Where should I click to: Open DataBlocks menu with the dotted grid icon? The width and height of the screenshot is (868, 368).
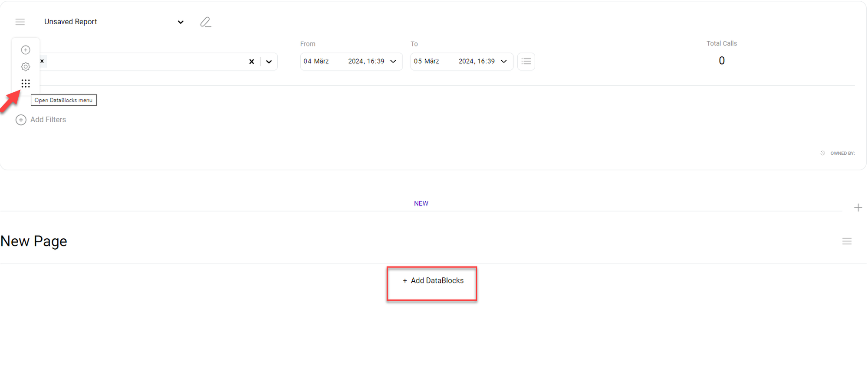[x=26, y=83]
